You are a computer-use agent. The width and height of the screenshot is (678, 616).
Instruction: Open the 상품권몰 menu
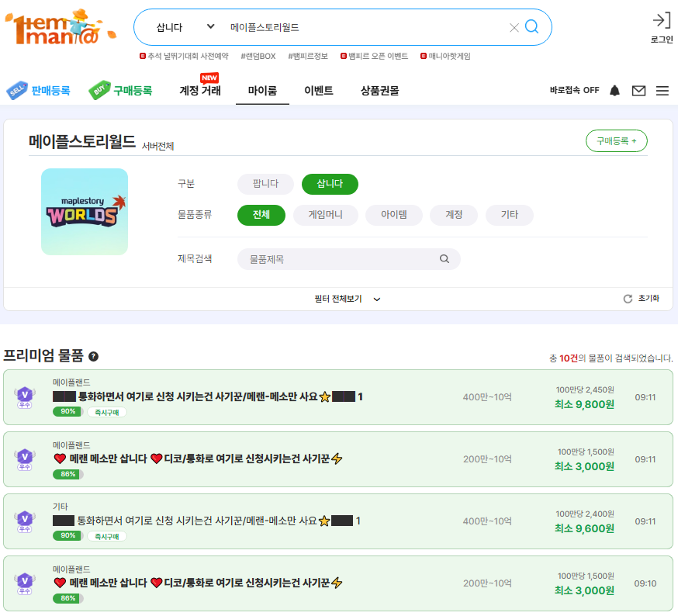[379, 91]
